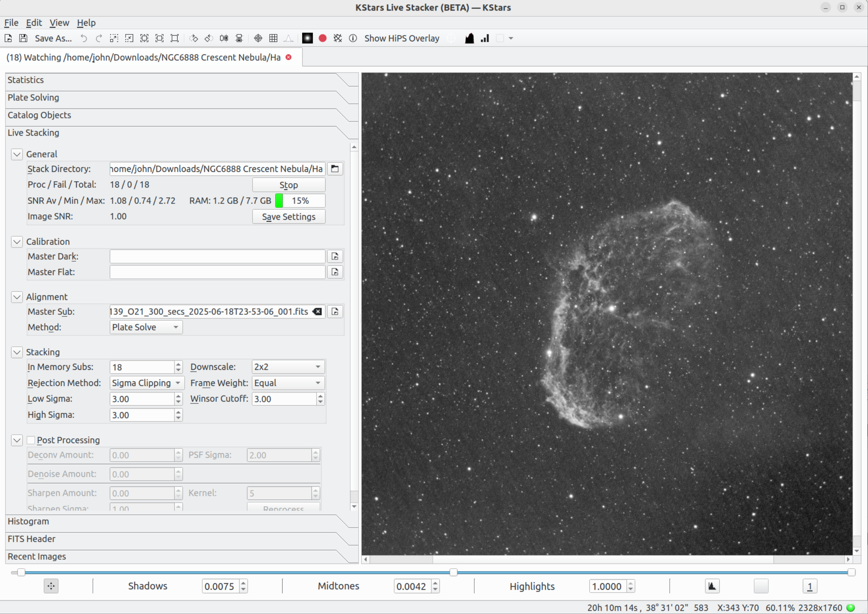Open the Help menu
This screenshot has height=614, width=868.
click(x=86, y=23)
